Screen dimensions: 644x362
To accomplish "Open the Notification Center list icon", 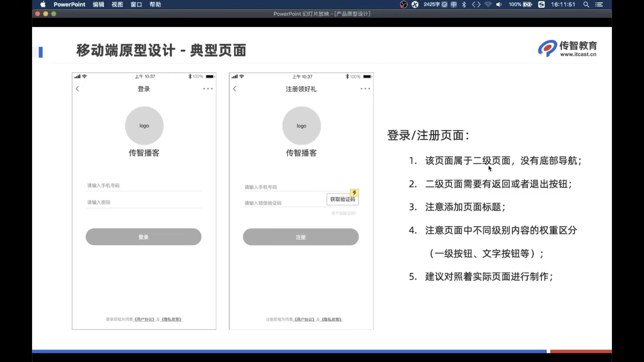I will tap(599, 4).
